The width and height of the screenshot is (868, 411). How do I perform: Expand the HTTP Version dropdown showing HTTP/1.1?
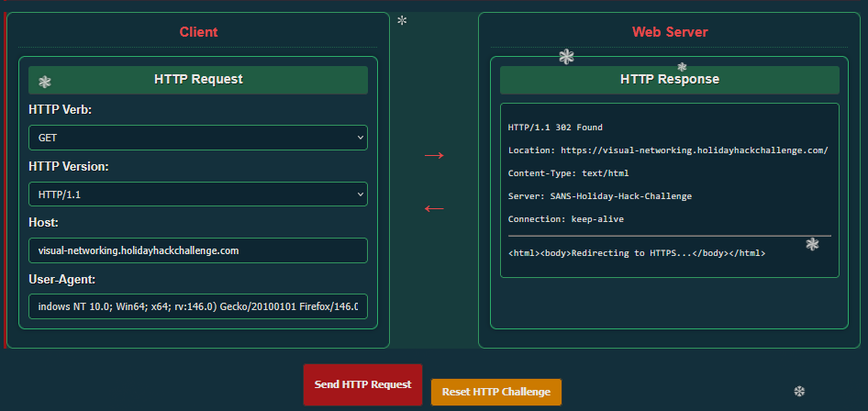pyautogui.click(x=198, y=194)
